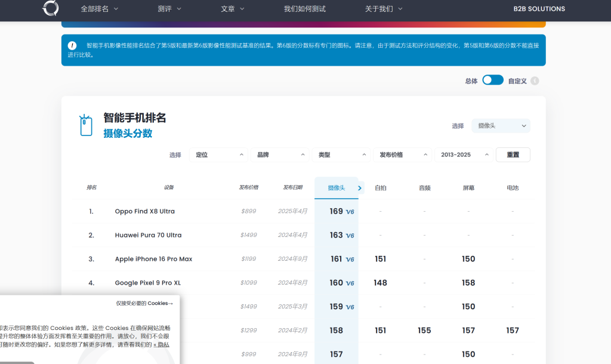Sort by 发布日期 column header
The width and height of the screenshot is (611, 364).
click(x=292, y=187)
